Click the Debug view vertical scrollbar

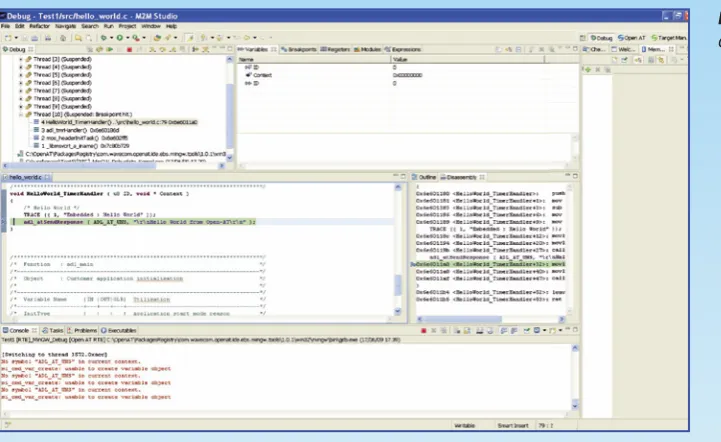(229, 108)
